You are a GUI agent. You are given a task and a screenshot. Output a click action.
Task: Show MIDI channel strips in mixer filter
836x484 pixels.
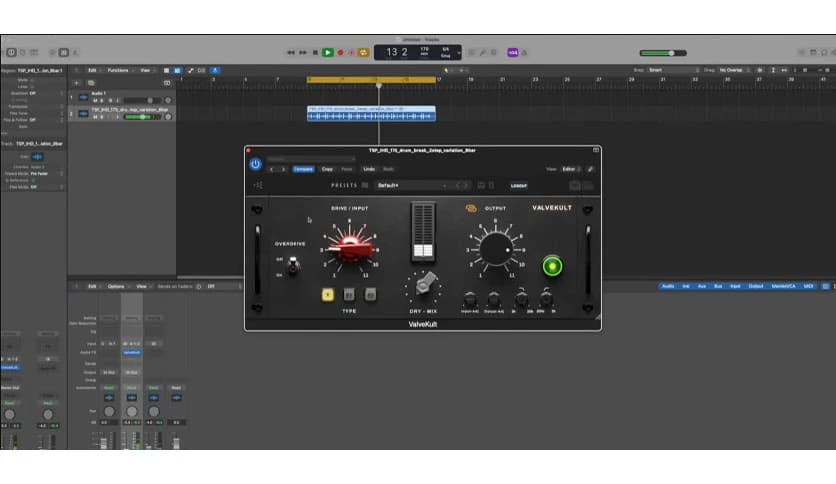(808, 286)
